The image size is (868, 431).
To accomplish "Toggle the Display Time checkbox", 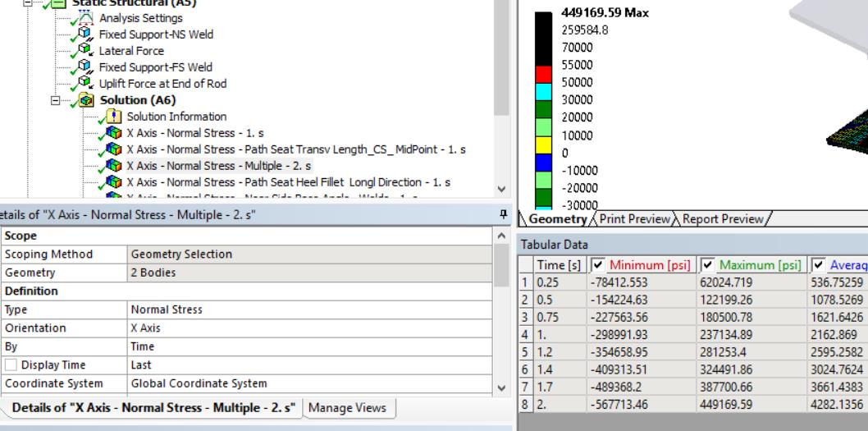I will coord(11,365).
